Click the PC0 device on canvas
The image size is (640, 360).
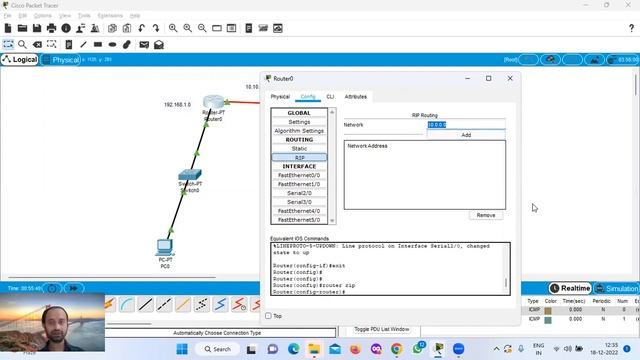164,247
